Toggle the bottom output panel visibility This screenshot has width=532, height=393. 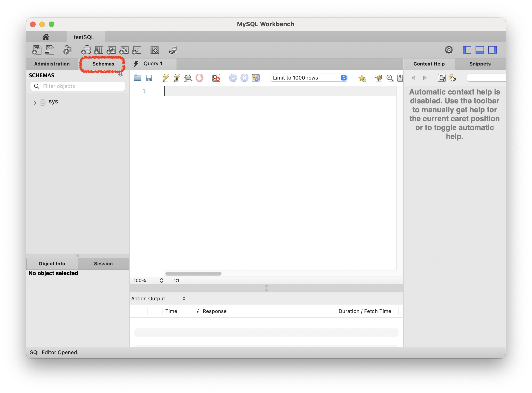[x=479, y=50]
